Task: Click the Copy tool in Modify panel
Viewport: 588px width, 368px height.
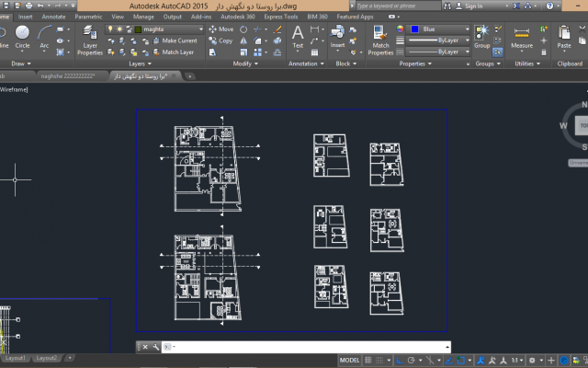Action: pyautogui.click(x=220, y=40)
